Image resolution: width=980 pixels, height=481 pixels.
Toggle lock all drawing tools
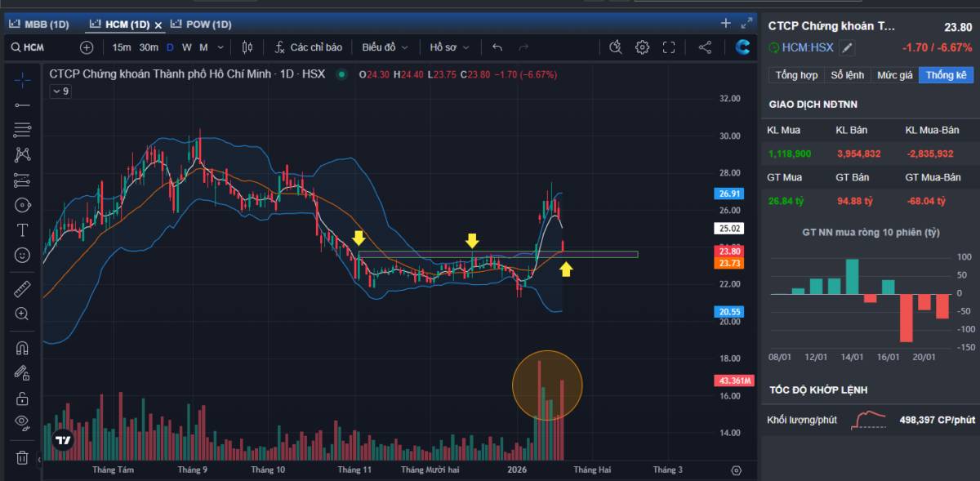[22, 399]
